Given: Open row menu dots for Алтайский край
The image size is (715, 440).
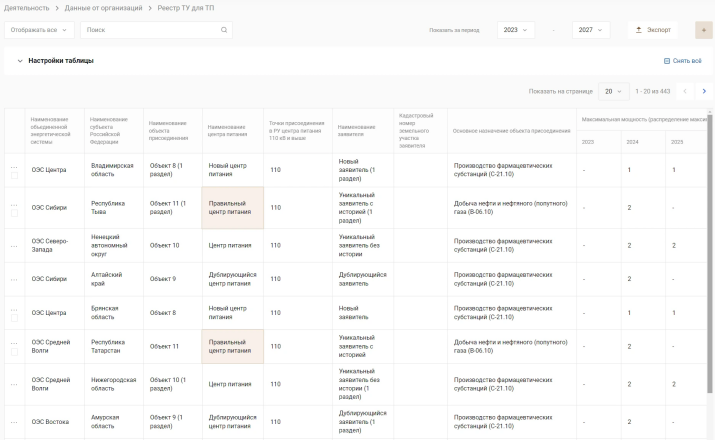Looking at the screenshot, I should (14, 279).
